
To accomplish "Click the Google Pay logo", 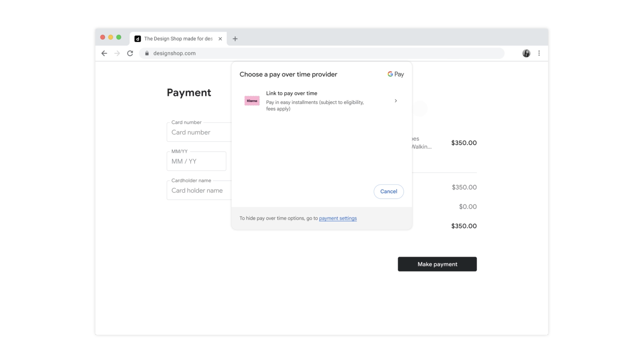I will pos(396,74).
